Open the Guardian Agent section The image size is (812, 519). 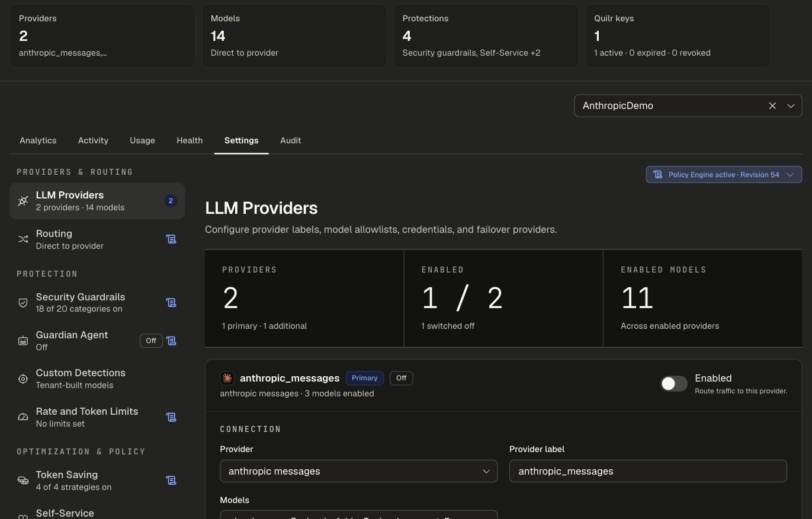[x=97, y=341]
